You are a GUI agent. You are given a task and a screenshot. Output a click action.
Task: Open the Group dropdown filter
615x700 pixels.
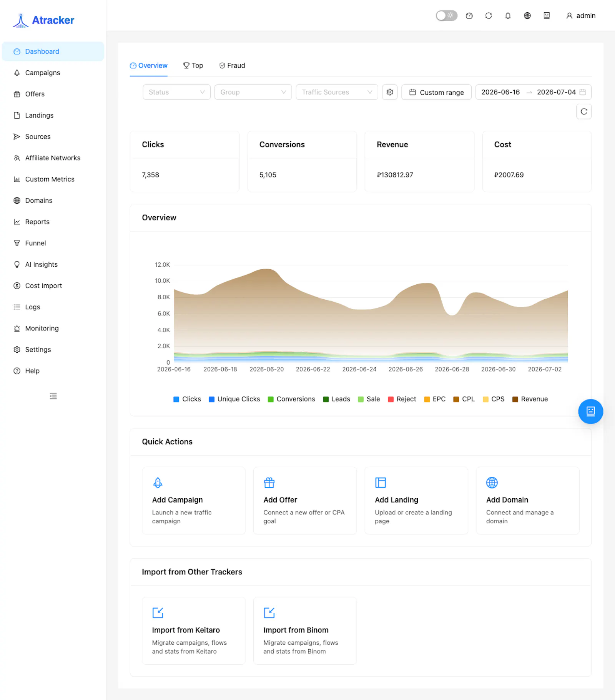[x=253, y=92]
